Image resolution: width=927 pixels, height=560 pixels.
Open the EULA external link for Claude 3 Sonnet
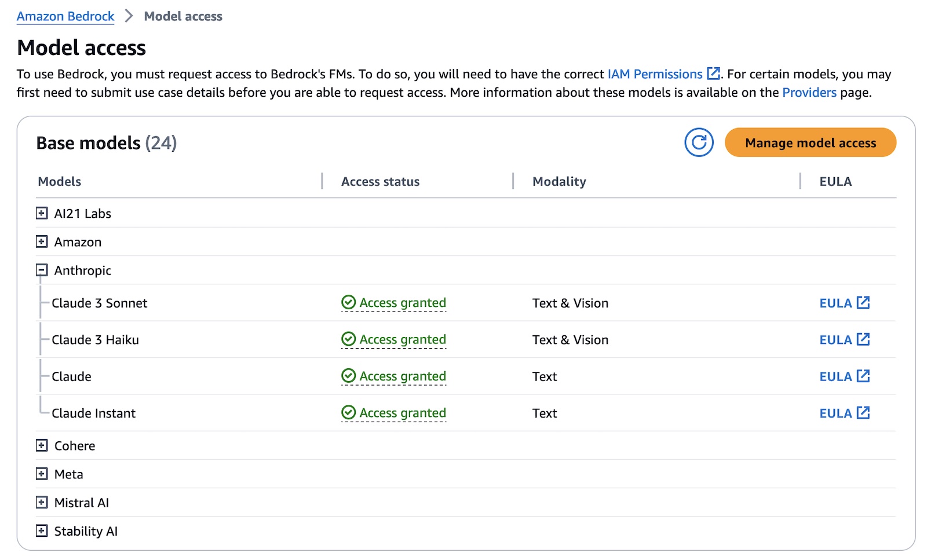pyautogui.click(x=844, y=303)
